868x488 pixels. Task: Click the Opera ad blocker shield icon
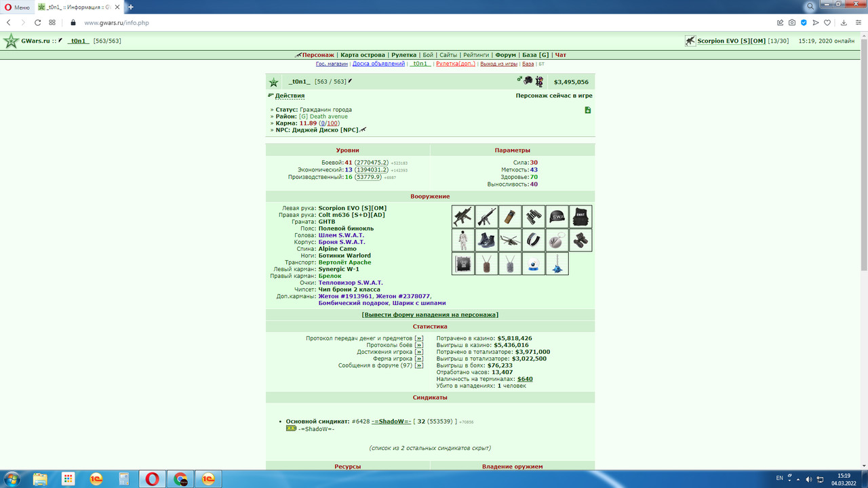tap(804, 22)
